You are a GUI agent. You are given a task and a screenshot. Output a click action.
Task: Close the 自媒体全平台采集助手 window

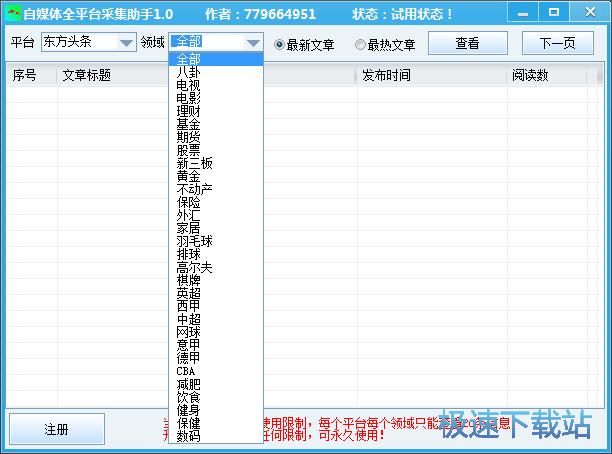tap(590, 12)
